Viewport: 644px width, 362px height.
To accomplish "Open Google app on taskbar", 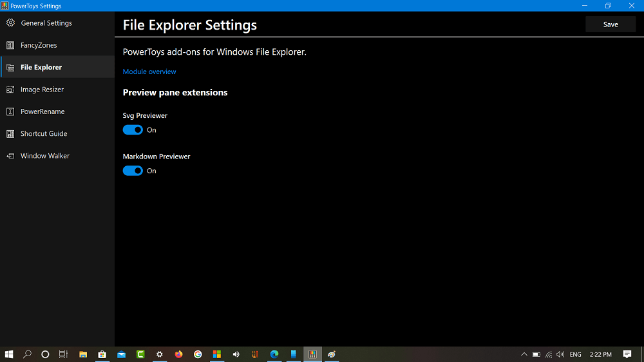I will 198,354.
